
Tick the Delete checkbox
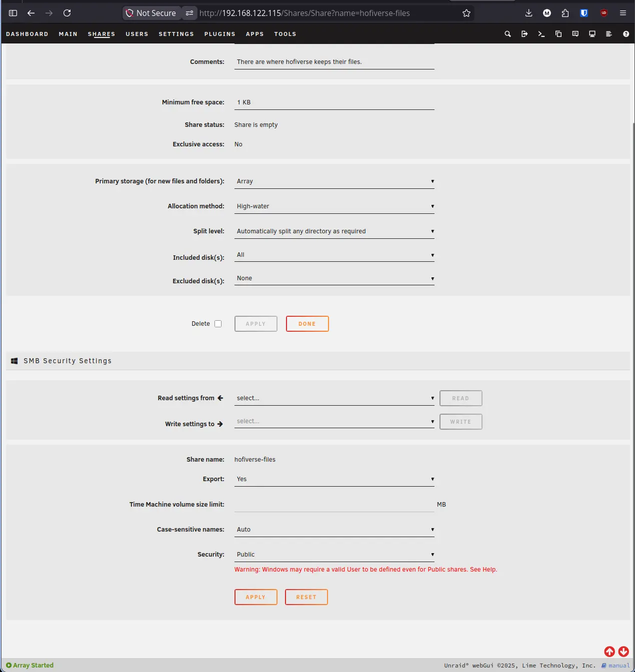click(x=218, y=324)
